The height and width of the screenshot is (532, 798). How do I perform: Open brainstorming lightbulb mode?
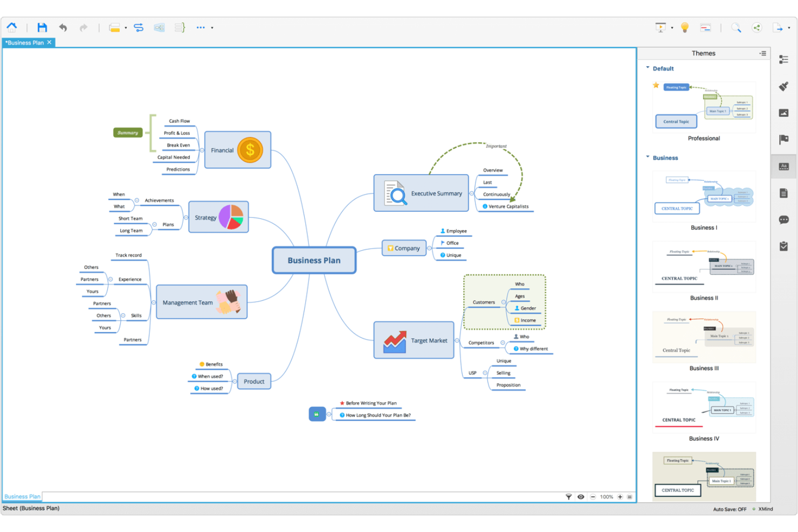pyautogui.click(x=685, y=27)
